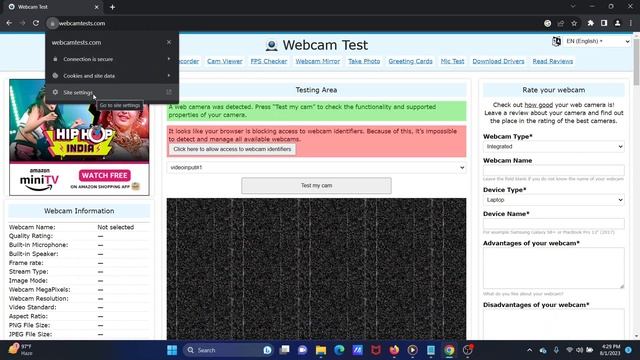Open the Cam Viewer link

pyautogui.click(x=224, y=61)
